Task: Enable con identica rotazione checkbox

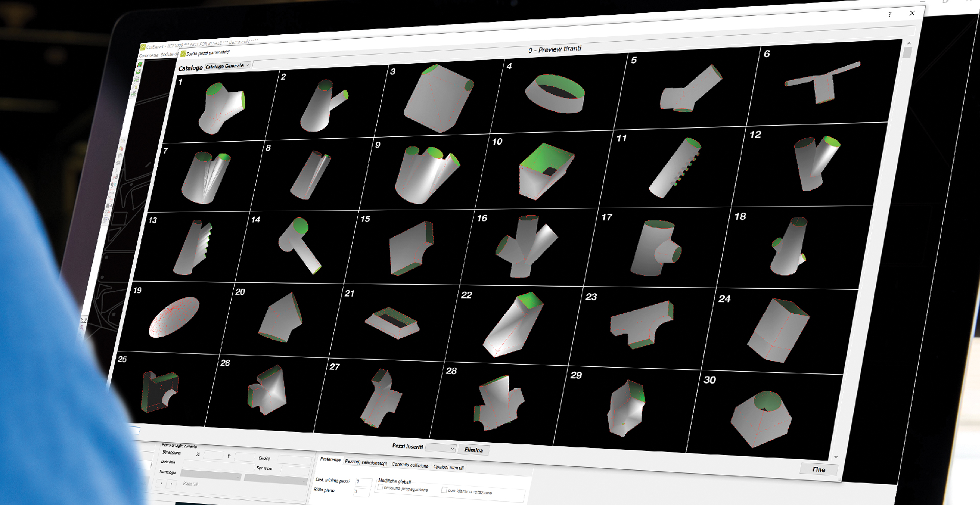Action: [444, 490]
